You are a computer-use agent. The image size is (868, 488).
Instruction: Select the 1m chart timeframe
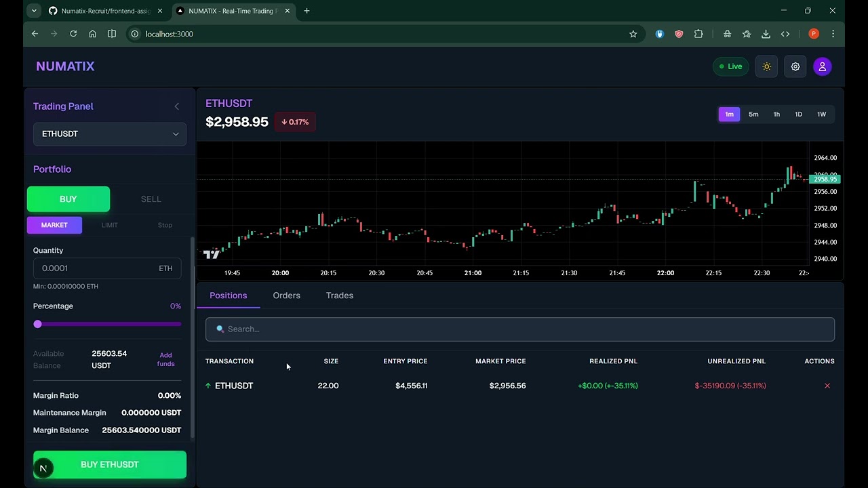pos(729,115)
